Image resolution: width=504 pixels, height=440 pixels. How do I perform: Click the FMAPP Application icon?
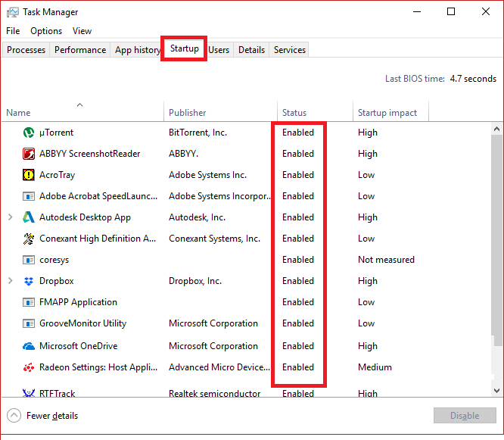(29, 302)
